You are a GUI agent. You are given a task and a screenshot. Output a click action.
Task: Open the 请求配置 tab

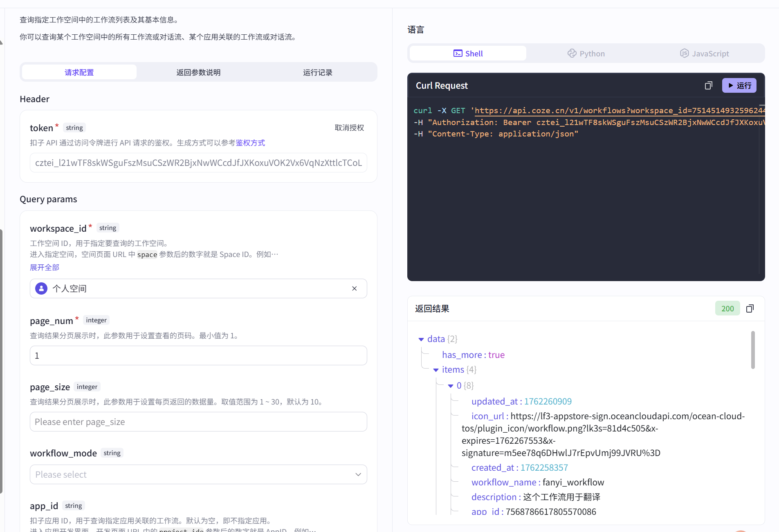point(79,72)
